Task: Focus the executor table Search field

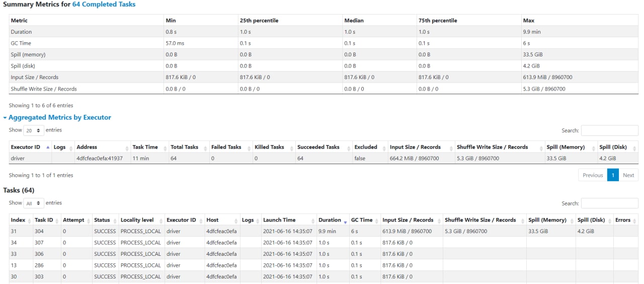Action: (x=610, y=130)
